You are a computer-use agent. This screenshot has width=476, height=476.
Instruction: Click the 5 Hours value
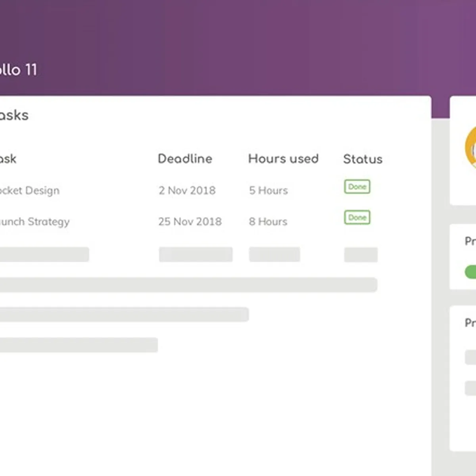(x=268, y=190)
